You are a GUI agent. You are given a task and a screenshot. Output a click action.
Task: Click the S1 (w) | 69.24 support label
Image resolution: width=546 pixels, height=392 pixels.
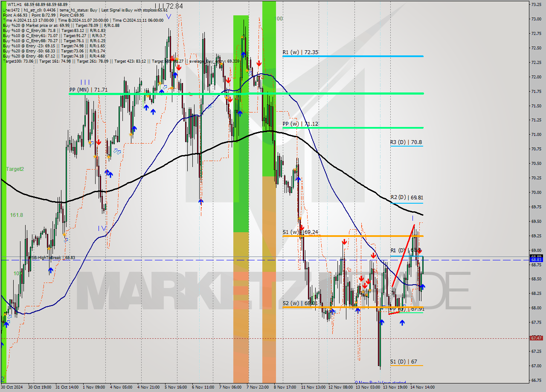pyautogui.click(x=300, y=232)
